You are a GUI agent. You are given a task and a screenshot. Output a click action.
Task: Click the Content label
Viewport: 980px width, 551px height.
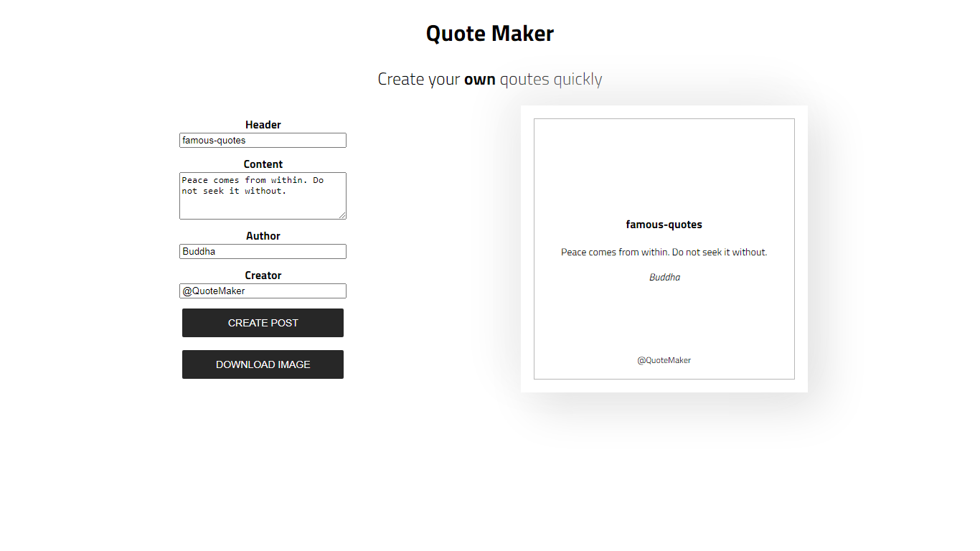tap(263, 164)
